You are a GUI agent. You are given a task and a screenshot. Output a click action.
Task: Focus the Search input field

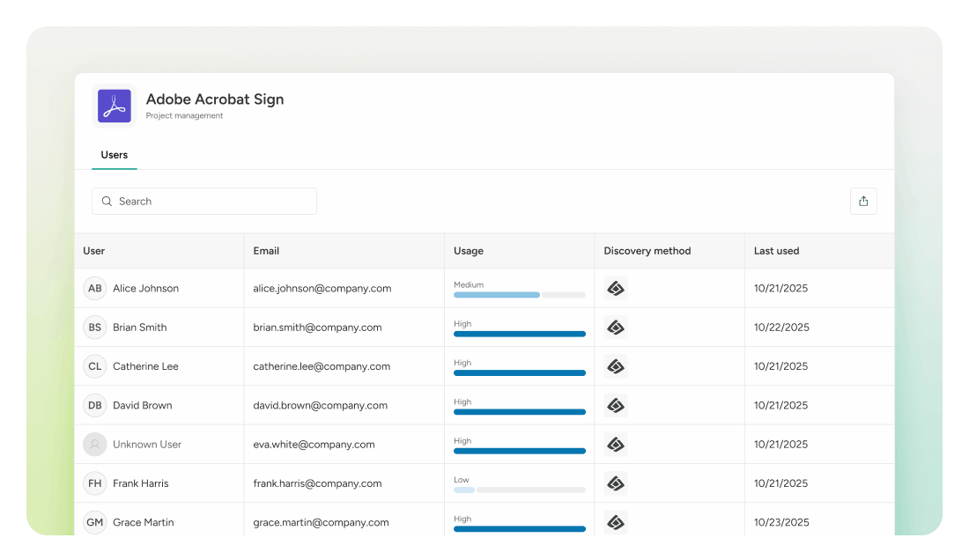211,202
